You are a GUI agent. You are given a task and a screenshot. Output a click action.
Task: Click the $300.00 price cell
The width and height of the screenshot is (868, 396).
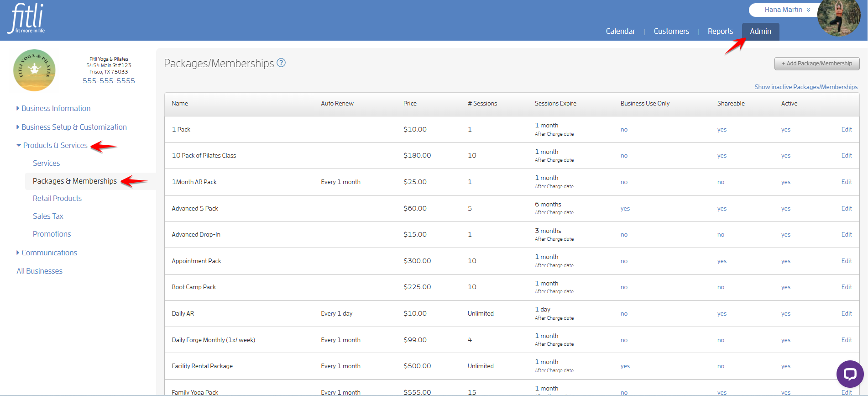tap(417, 261)
